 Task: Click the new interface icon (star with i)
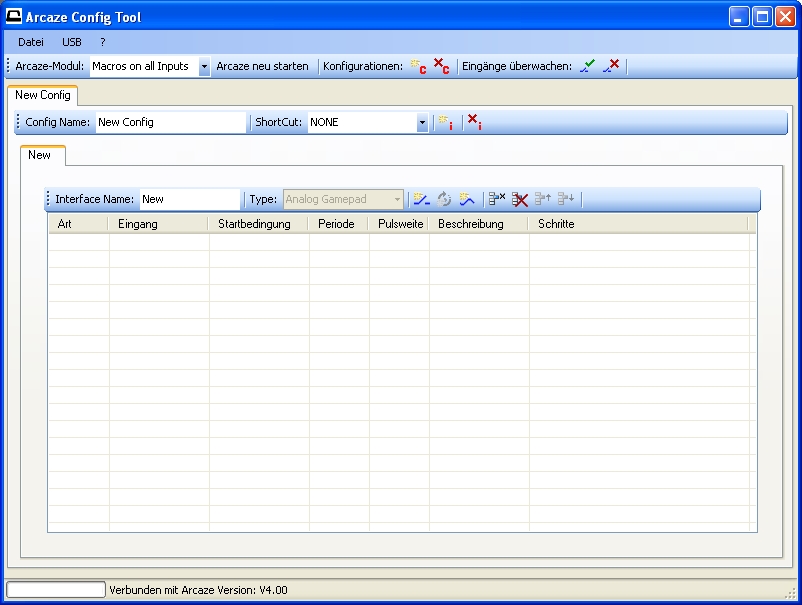pos(445,123)
